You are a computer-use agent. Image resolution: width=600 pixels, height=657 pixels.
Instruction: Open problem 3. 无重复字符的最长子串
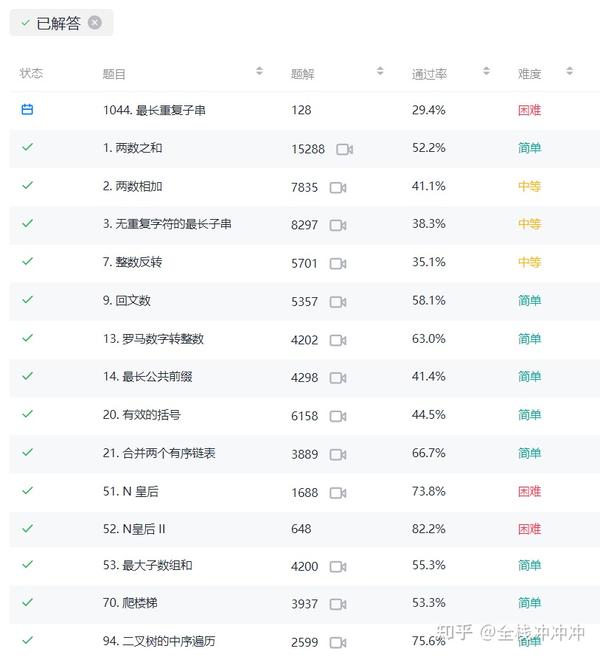click(x=167, y=224)
